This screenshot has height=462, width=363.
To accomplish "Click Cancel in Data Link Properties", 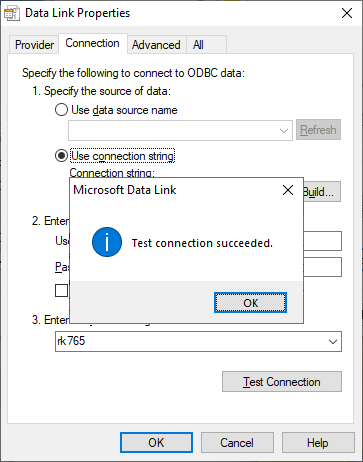I will click(x=237, y=443).
